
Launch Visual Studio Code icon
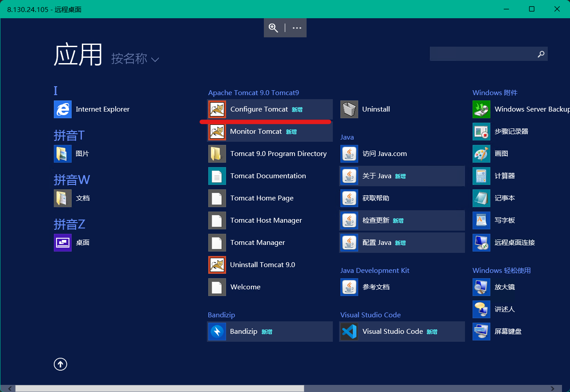point(349,332)
